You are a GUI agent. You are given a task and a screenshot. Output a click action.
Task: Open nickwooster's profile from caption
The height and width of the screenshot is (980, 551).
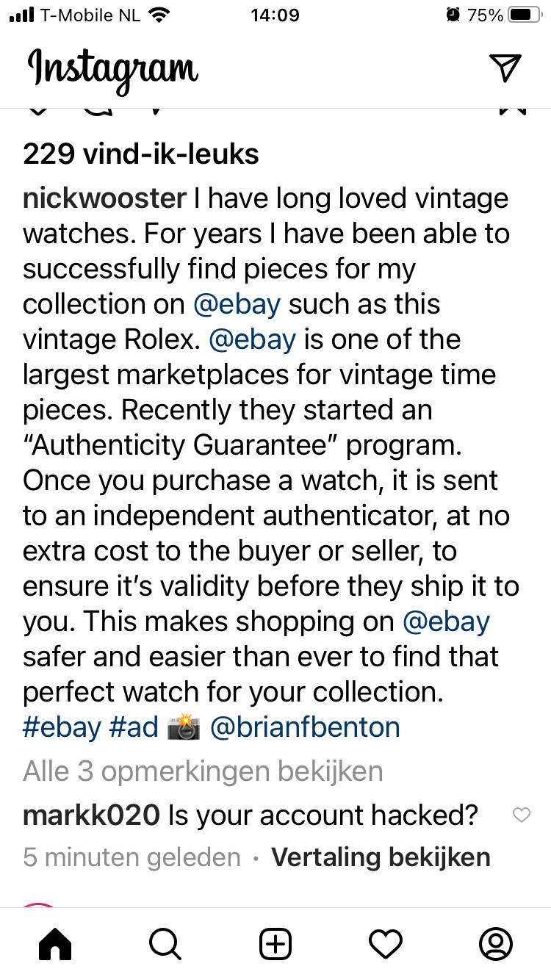click(x=104, y=198)
